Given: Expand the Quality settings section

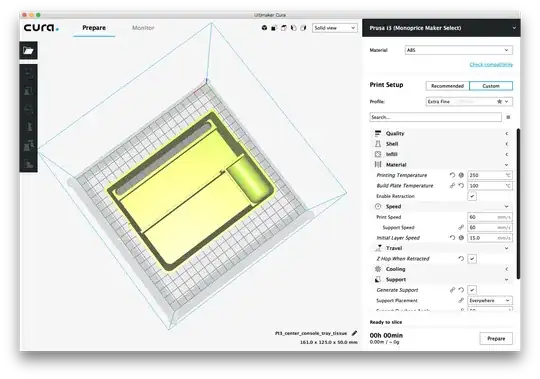Looking at the screenshot, I should [441, 134].
